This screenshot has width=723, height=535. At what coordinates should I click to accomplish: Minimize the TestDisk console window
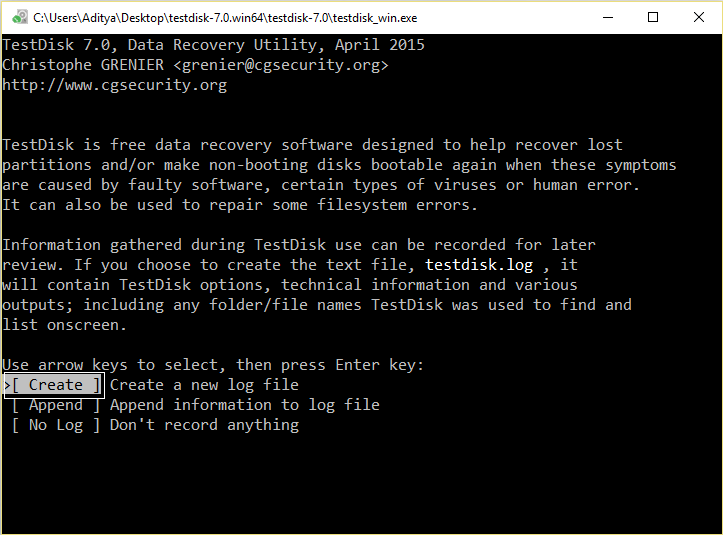(608, 17)
